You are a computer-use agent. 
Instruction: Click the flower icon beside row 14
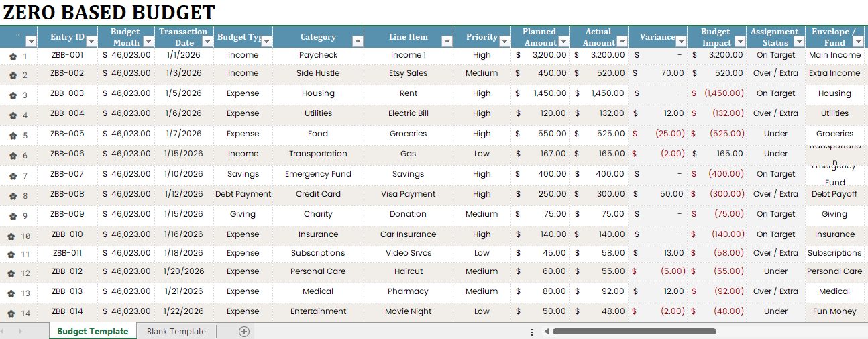point(12,313)
